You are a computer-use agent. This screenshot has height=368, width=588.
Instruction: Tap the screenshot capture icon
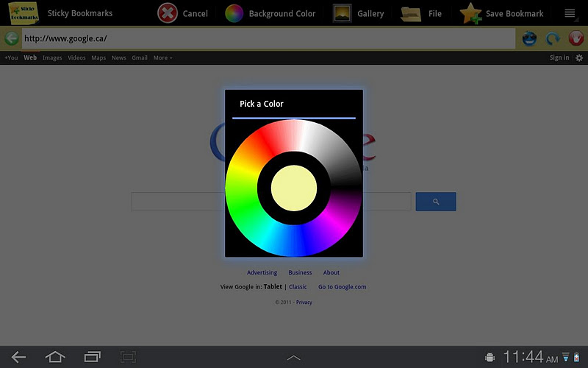point(128,357)
